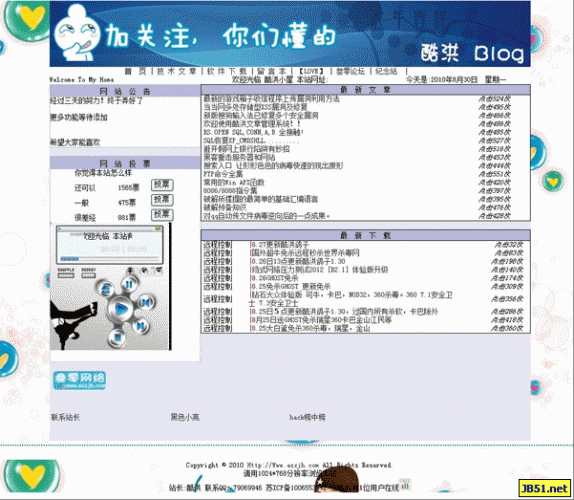Click 远程控制 category beside 8.26GHOST免杀

point(218,278)
